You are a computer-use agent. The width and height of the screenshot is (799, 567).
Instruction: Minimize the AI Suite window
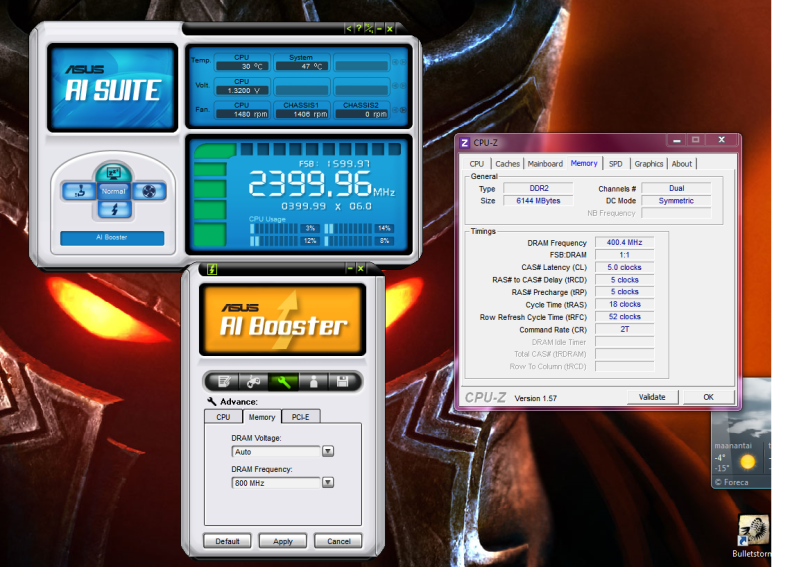coord(379,29)
